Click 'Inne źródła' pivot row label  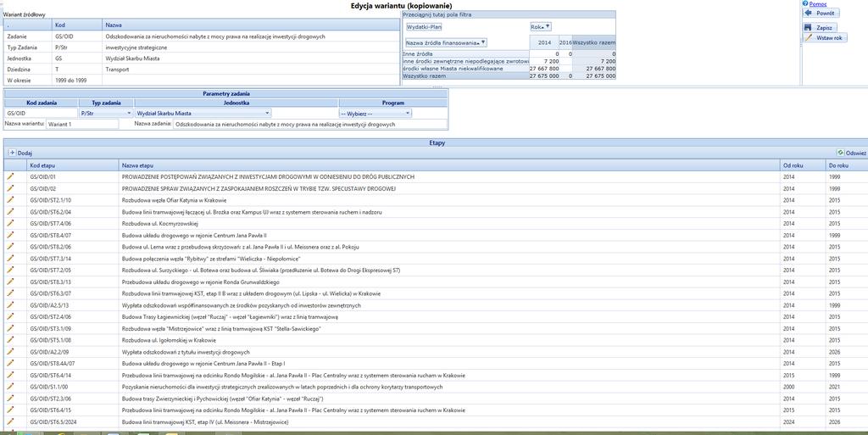(x=417, y=53)
